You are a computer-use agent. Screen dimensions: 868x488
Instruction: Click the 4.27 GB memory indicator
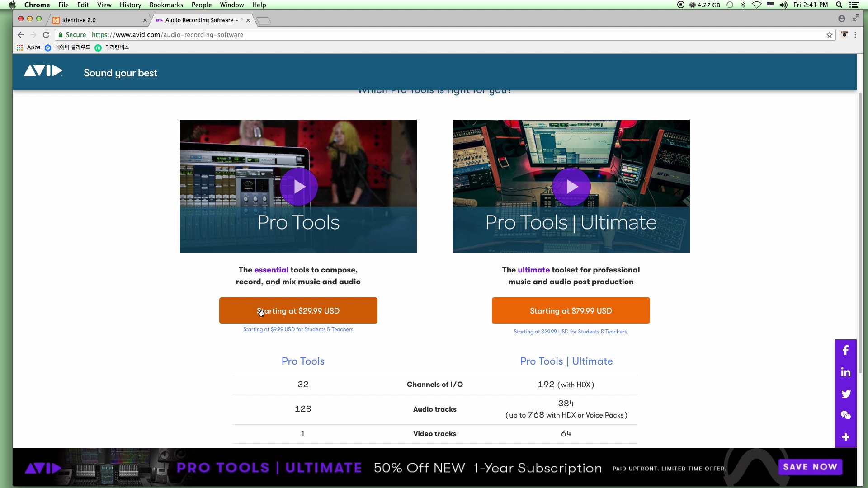(705, 5)
